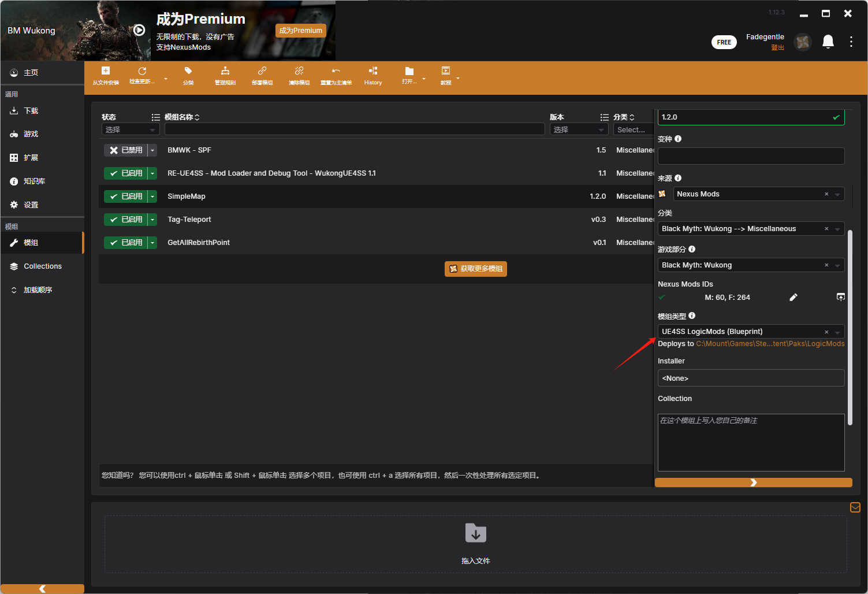This screenshot has height=594, width=868.
Task: Click the pencil edit icon for Nexus Mods IDs
Action: pyautogui.click(x=794, y=297)
